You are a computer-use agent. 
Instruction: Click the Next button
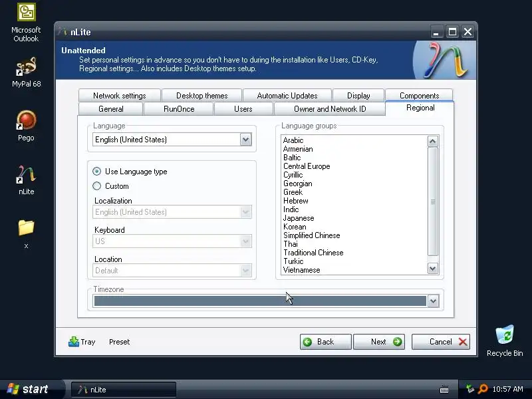pyautogui.click(x=378, y=342)
